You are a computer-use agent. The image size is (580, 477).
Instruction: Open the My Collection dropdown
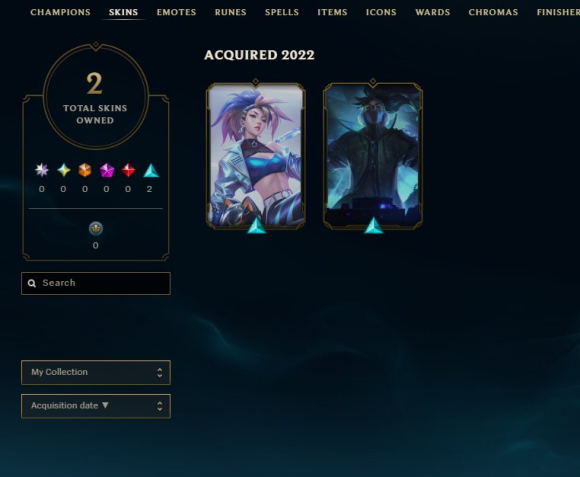click(x=96, y=372)
